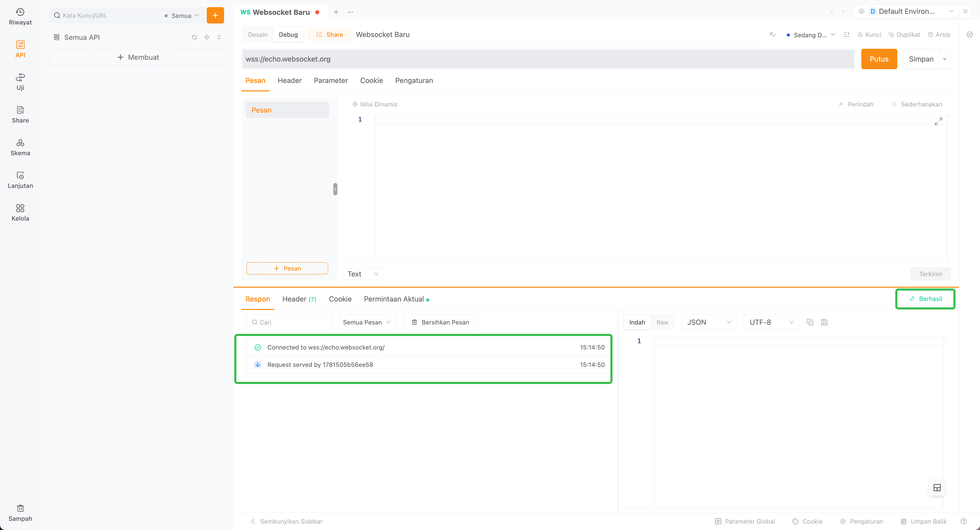Click Perindah to beautify message
Viewport: 980px width, 530px height.
pyautogui.click(x=856, y=104)
